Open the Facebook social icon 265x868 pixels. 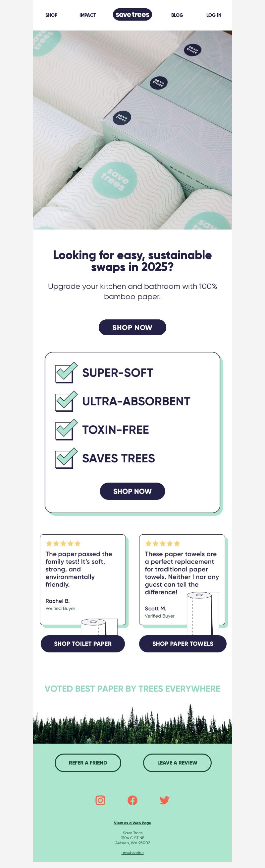(132, 800)
